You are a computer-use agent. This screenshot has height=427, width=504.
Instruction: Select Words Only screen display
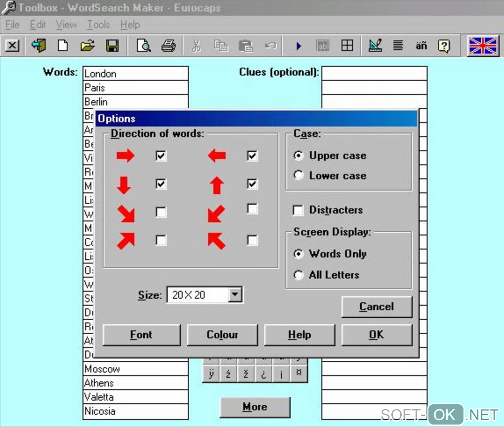point(298,254)
